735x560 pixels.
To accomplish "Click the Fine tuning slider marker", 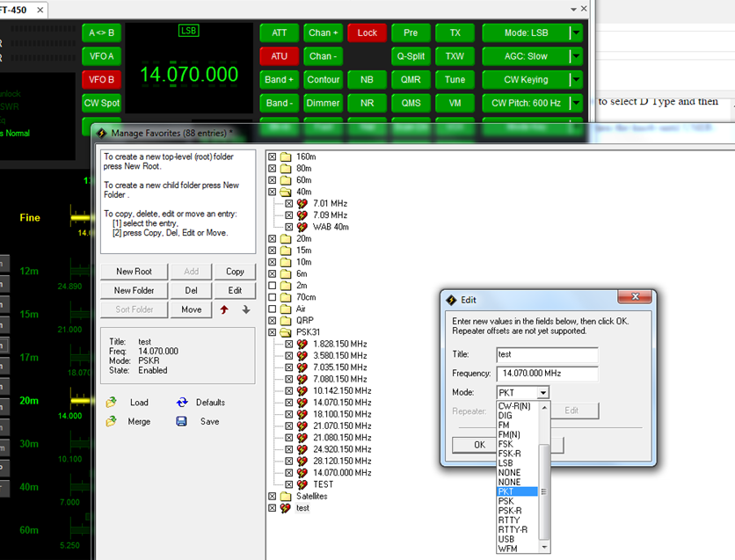I will (80, 217).
